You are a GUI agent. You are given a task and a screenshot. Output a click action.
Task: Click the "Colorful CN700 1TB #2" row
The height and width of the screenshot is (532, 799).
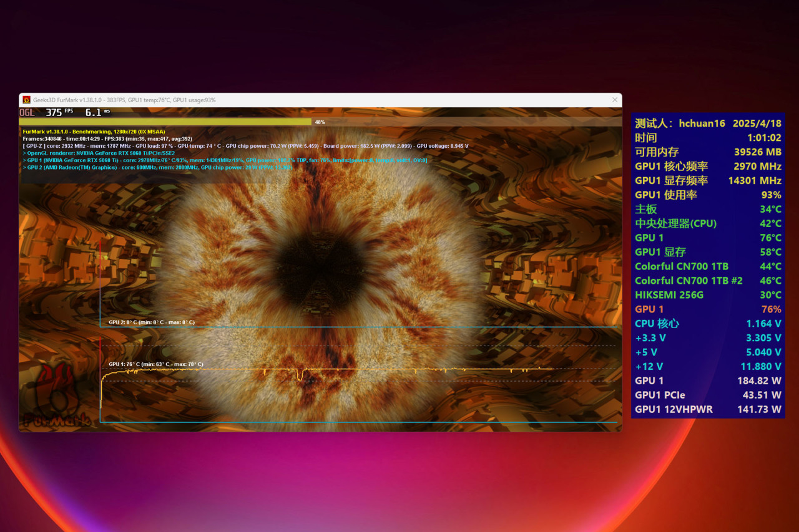tap(708, 281)
